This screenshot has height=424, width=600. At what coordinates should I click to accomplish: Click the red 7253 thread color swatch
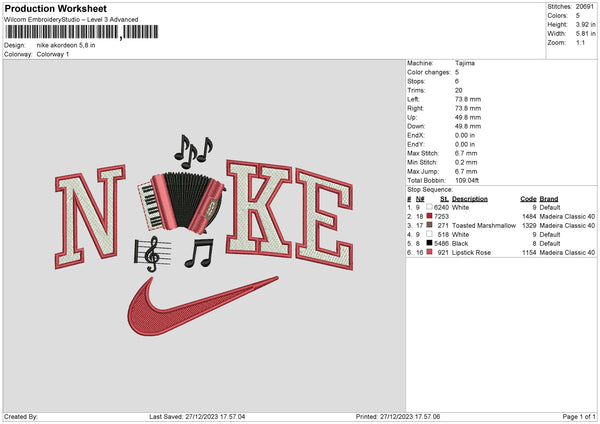[429, 216]
